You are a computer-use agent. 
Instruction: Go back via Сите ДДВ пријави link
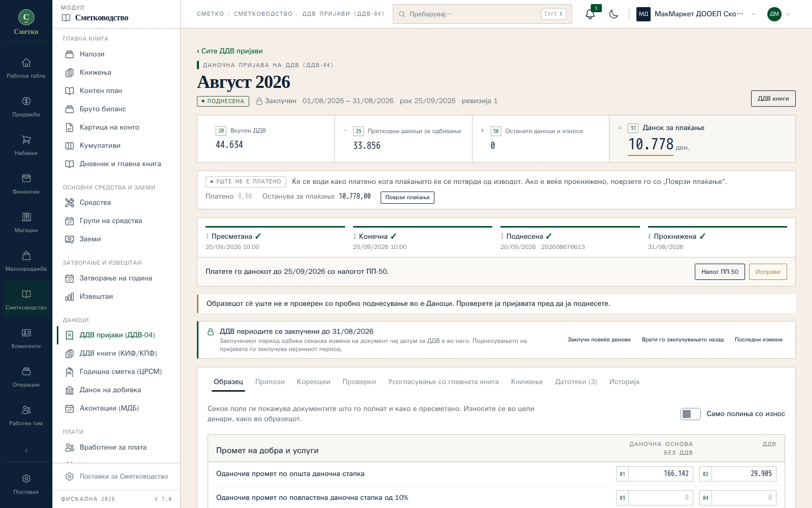[x=230, y=51]
